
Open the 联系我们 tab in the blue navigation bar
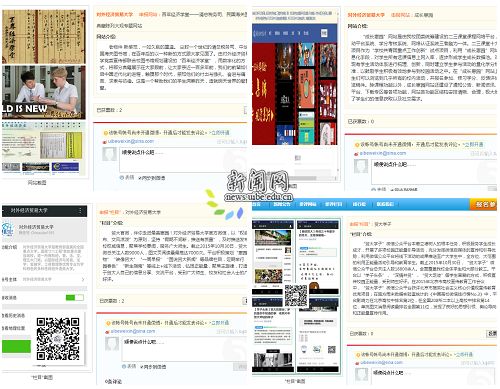coord(385,204)
